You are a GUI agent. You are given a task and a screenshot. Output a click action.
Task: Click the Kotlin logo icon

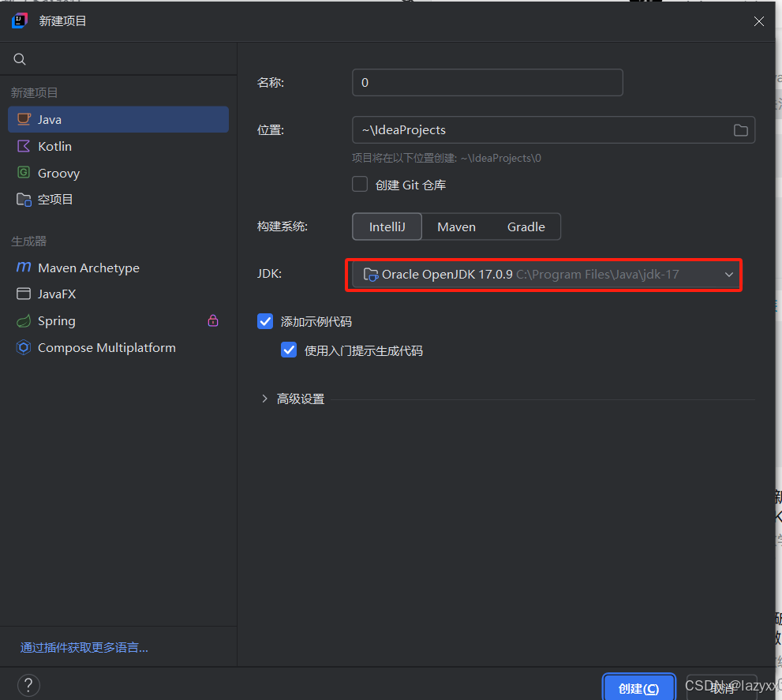[24, 146]
